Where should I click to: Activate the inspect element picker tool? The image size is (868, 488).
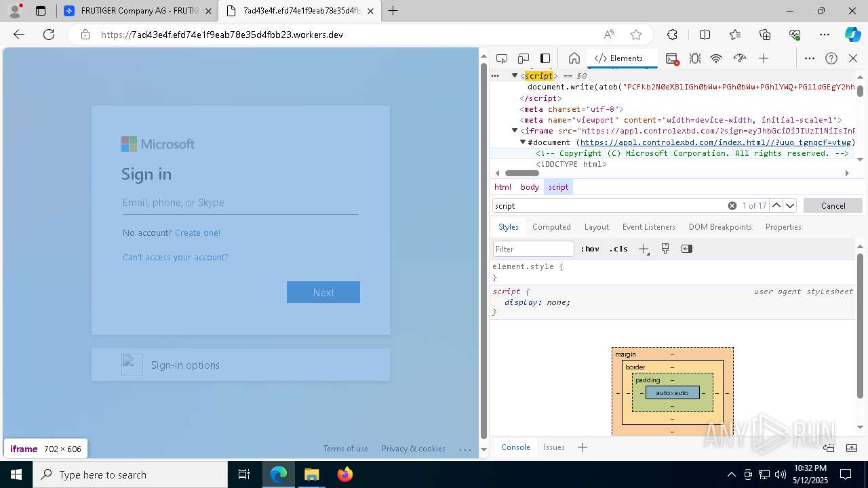502,58
